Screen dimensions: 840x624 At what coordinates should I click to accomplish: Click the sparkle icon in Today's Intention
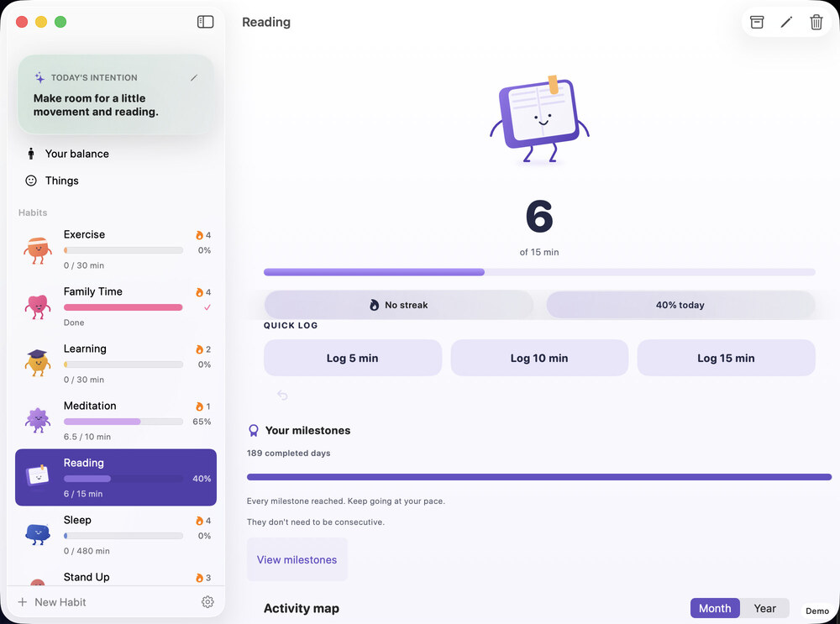coord(39,77)
